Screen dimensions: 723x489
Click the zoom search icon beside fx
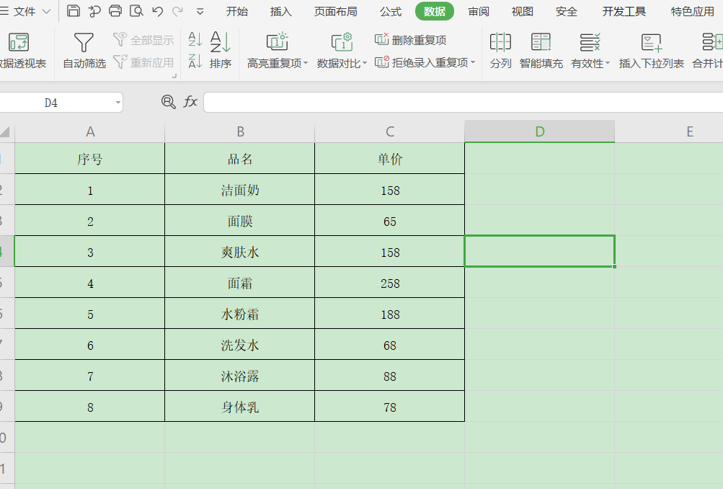pos(168,101)
